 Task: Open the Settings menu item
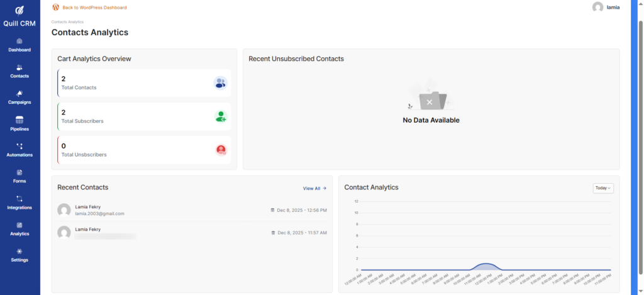(x=19, y=255)
